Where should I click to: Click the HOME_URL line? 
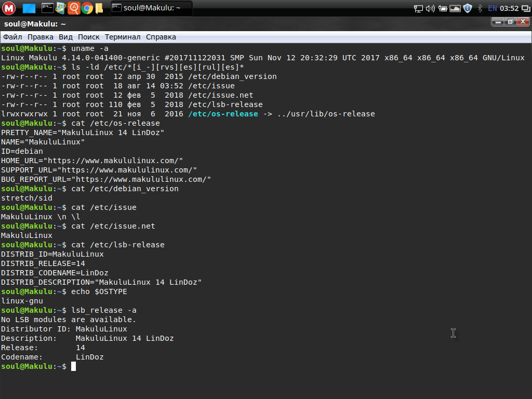pos(92,161)
